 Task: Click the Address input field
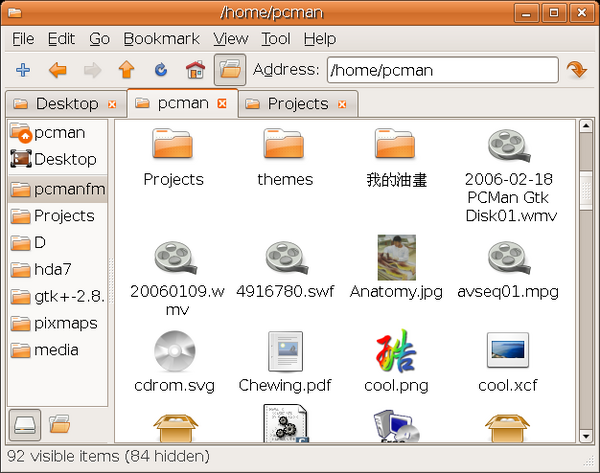pyautogui.click(x=441, y=70)
